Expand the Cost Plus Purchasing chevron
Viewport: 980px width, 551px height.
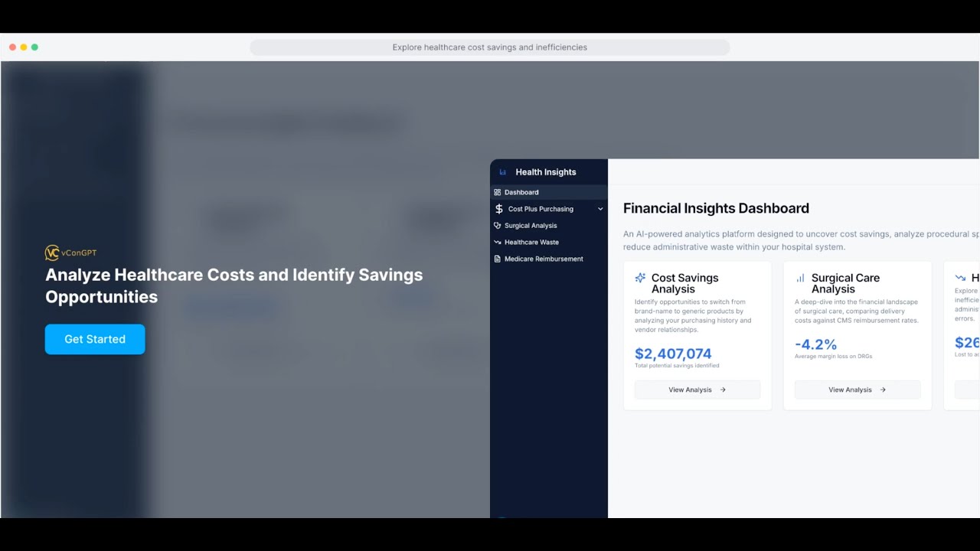pyautogui.click(x=600, y=209)
